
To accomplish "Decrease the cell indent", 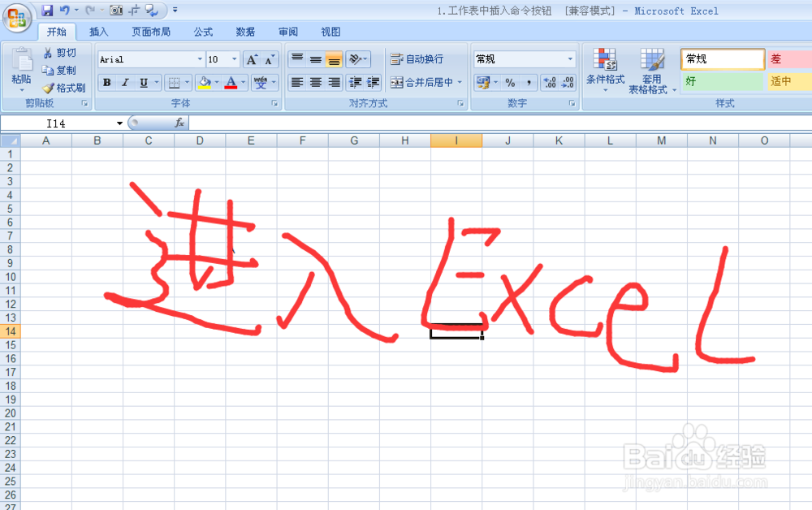I will click(x=355, y=82).
